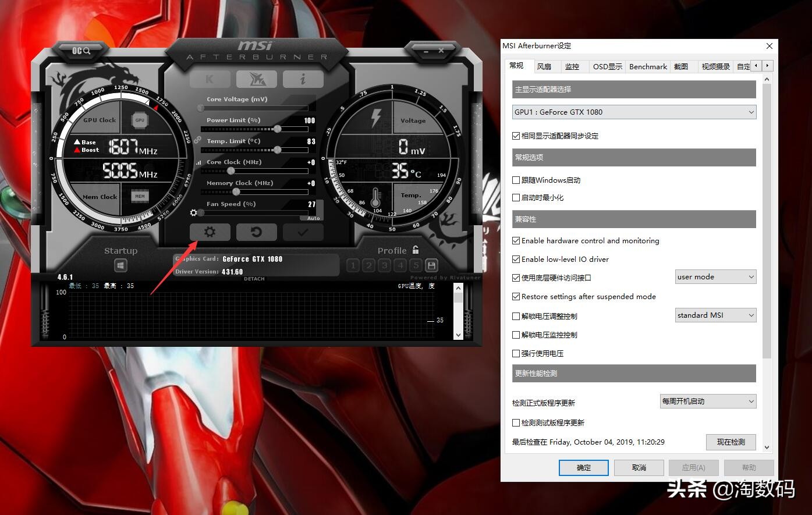Switch to the 视频摄录 tab
This screenshot has width=812, height=515.
[x=715, y=66]
